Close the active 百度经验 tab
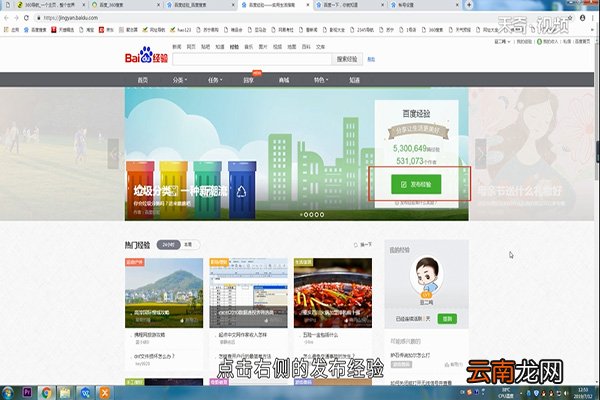600x400 pixels. (308, 5)
